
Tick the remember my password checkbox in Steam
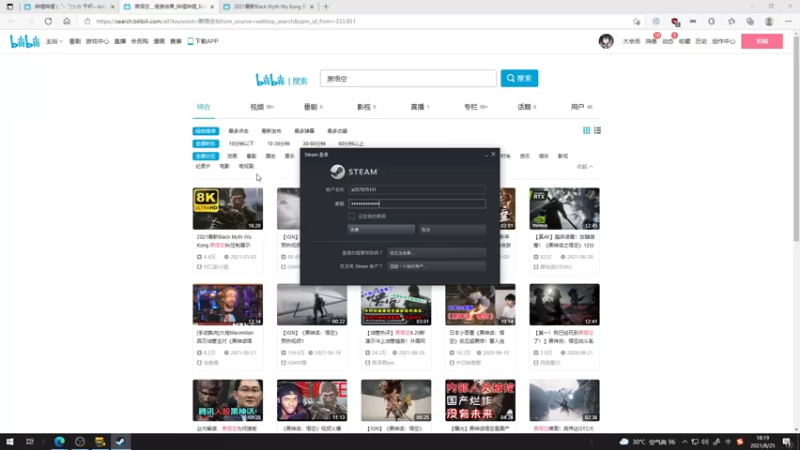(x=352, y=216)
